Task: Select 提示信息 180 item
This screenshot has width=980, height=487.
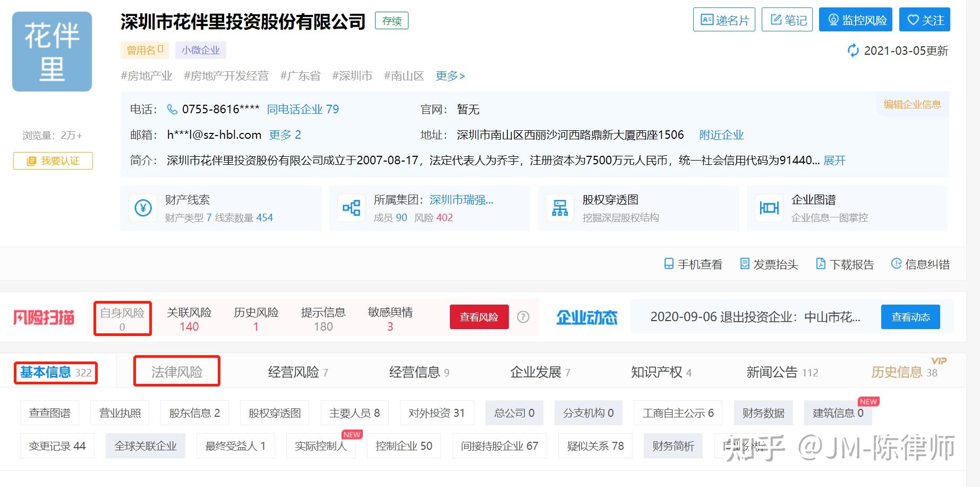Action: [x=323, y=319]
